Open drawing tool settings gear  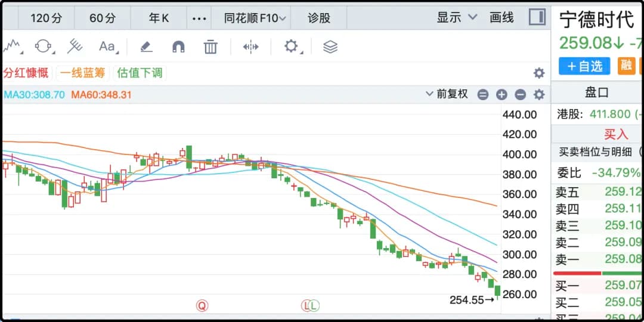pyautogui.click(x=291, y=46)
